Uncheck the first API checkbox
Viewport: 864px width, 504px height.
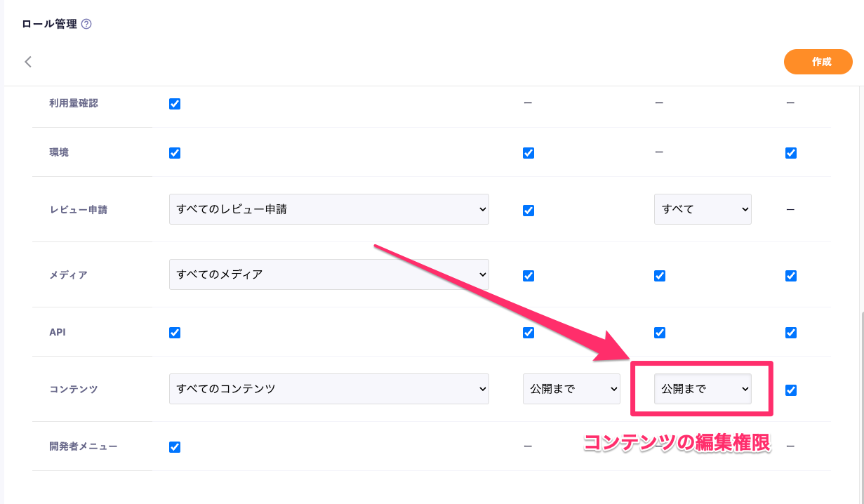175,333
